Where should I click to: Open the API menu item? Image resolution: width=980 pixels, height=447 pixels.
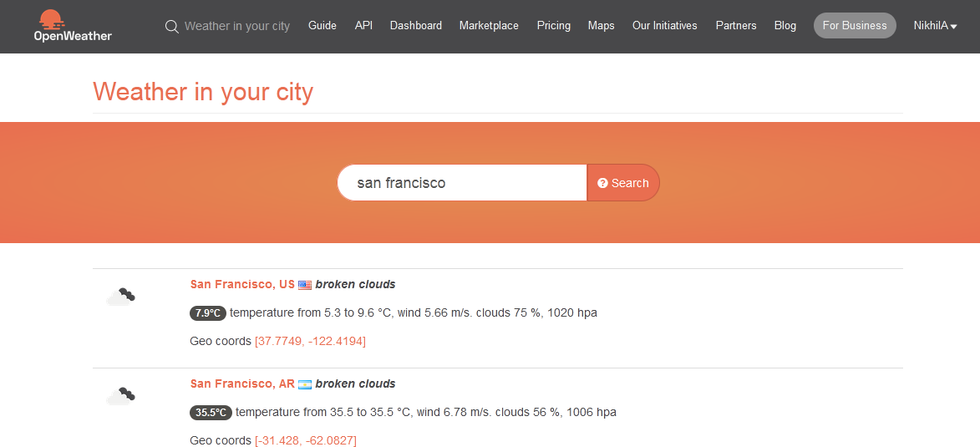pos(363,26)
